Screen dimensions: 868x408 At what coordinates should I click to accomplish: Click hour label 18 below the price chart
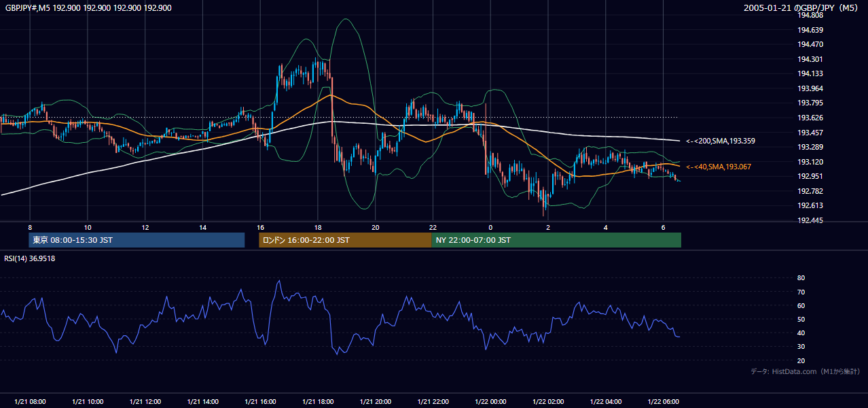[319, 227]
